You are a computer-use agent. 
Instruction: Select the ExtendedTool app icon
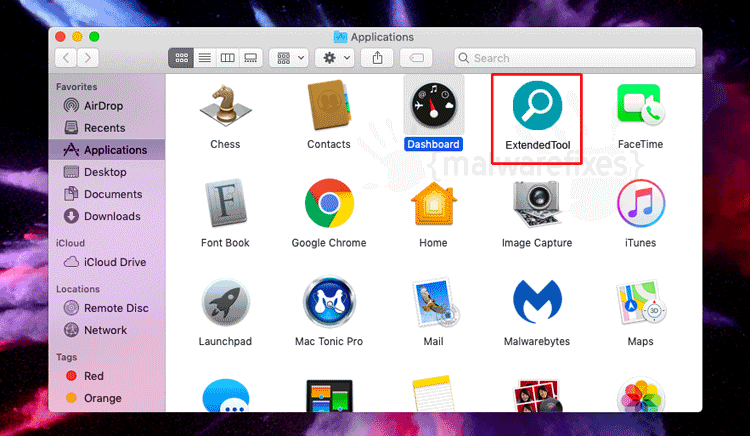537,106
